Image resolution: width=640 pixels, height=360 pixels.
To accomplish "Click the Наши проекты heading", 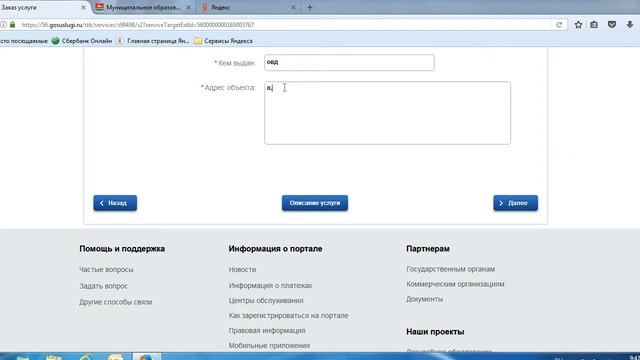I will point(435,332).
